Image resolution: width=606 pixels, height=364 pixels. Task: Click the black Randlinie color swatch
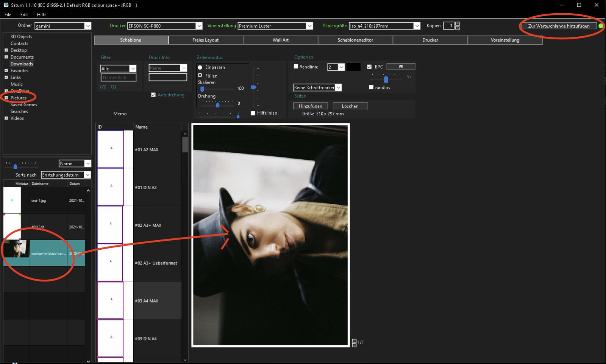click(x=353, y=67)
